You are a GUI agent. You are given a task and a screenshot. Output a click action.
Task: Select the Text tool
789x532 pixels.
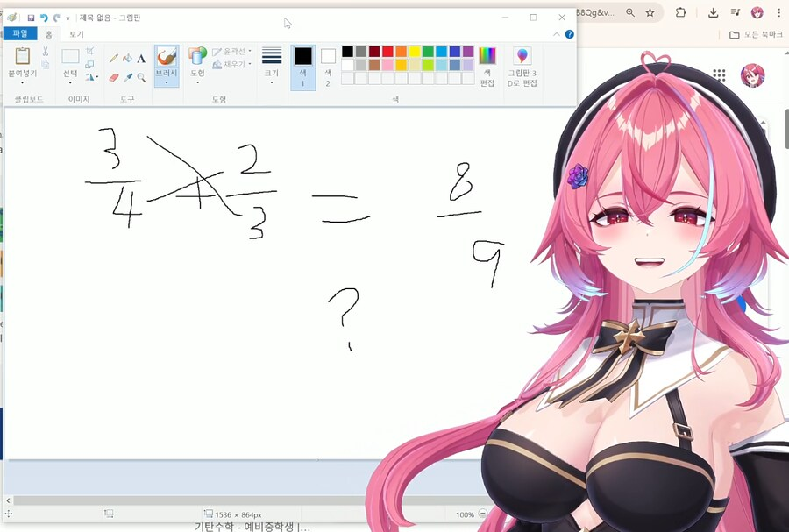coord(141,59)
